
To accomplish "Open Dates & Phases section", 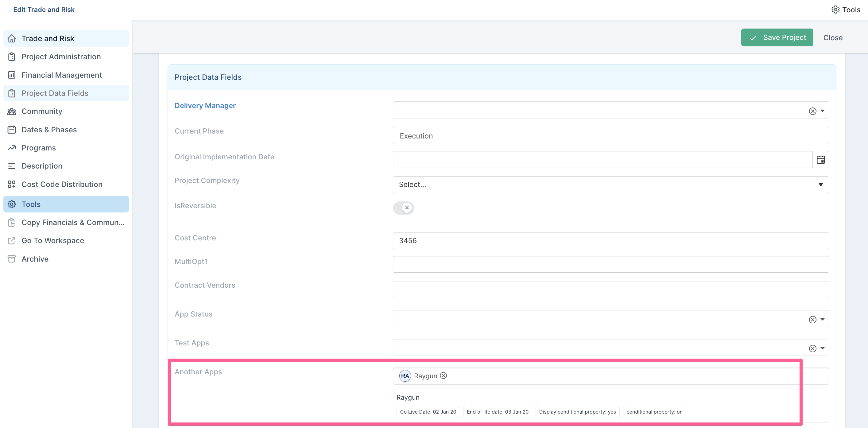I will tap(66, 130).
